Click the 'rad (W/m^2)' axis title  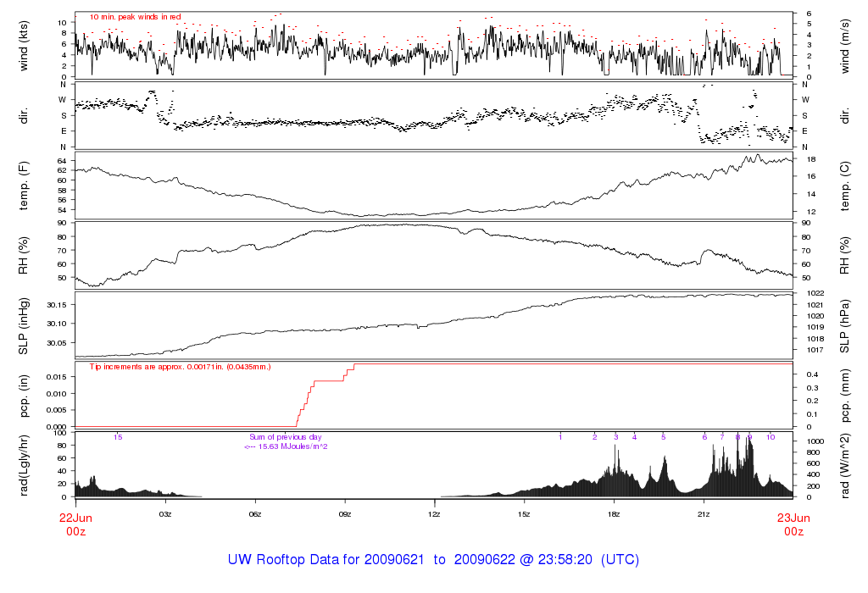[x=845, y=465]
